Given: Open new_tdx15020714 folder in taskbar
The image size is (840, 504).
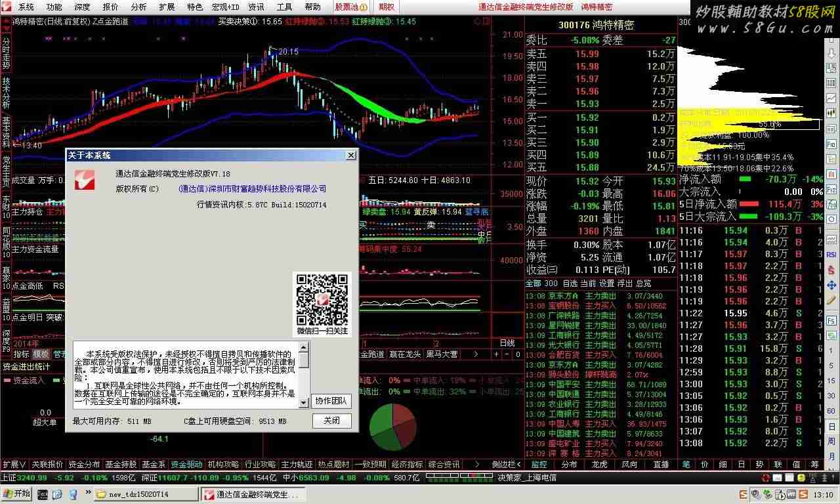Looking at the screenshot, I should (x=146, y=494).
